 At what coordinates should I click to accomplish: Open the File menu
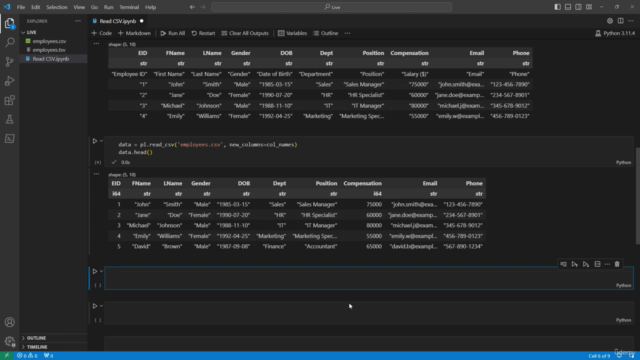(21, 7)
